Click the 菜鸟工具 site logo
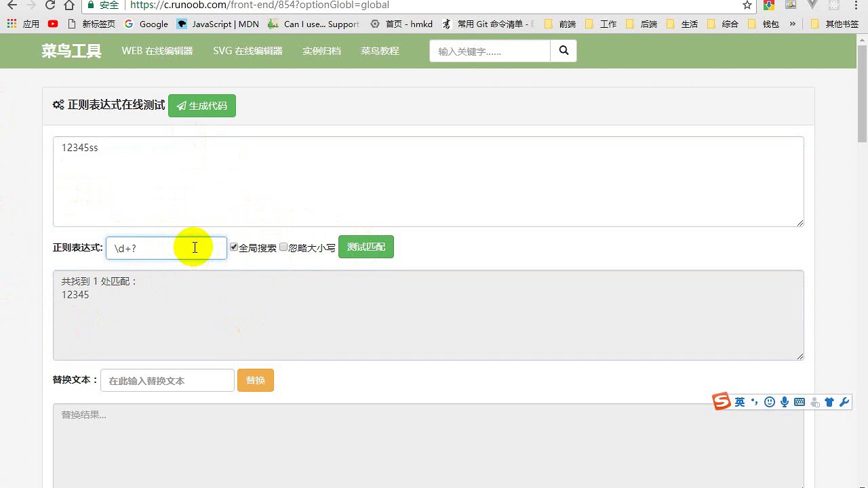 point(71,51)
